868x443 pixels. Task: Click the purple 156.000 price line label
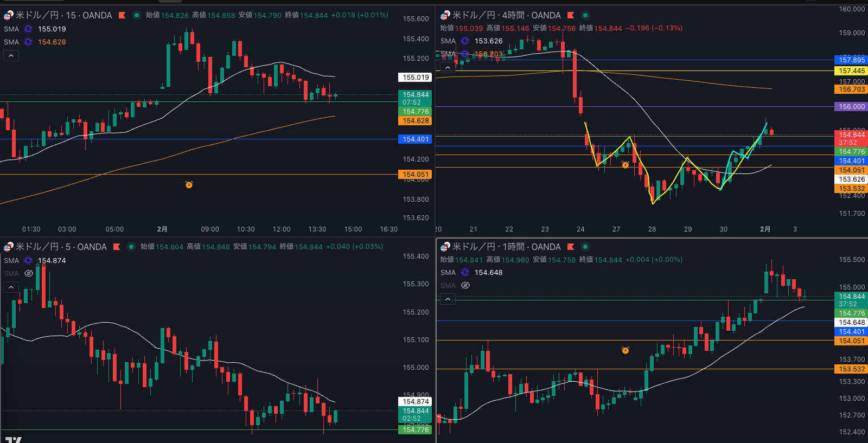pyautogui.click(x=851, y=107)
